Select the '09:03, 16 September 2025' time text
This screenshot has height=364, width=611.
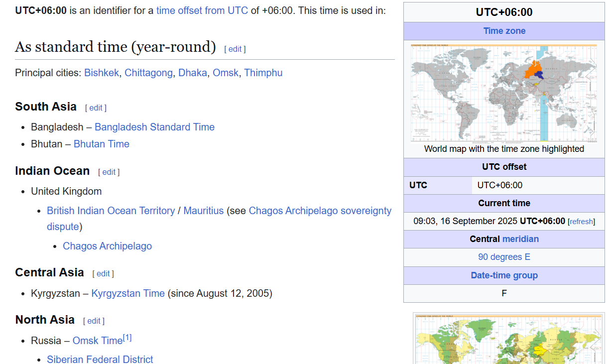click(x=466, y=221)
